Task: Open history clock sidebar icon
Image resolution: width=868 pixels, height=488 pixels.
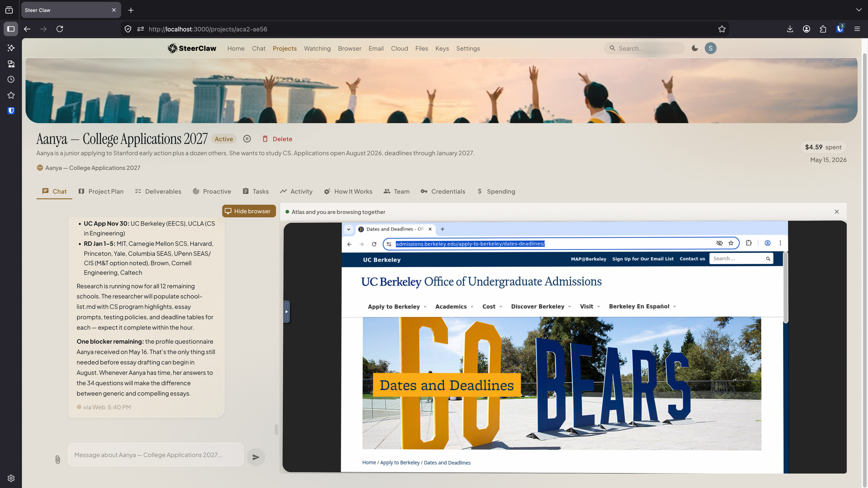Action: pos(11,80)
